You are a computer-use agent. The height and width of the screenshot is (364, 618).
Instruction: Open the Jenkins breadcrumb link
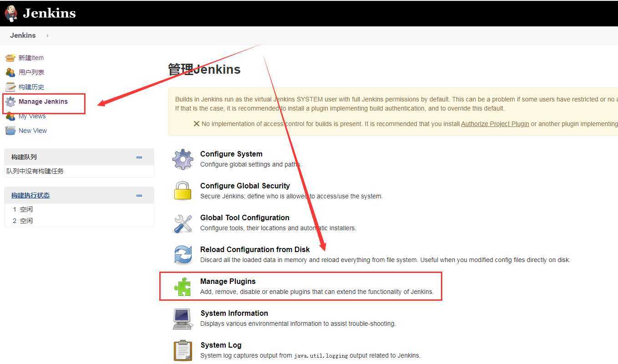23,35
